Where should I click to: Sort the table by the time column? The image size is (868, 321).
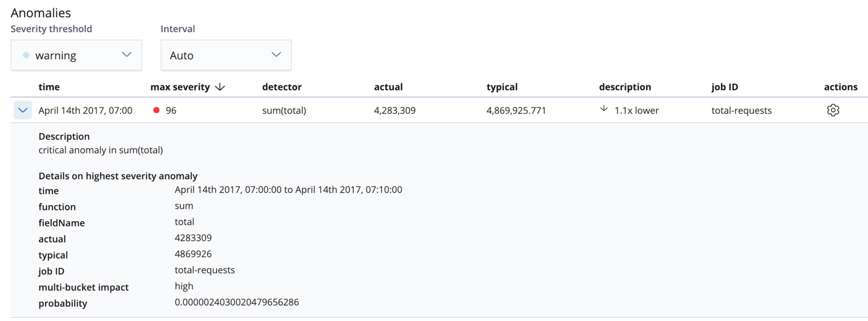49,87
